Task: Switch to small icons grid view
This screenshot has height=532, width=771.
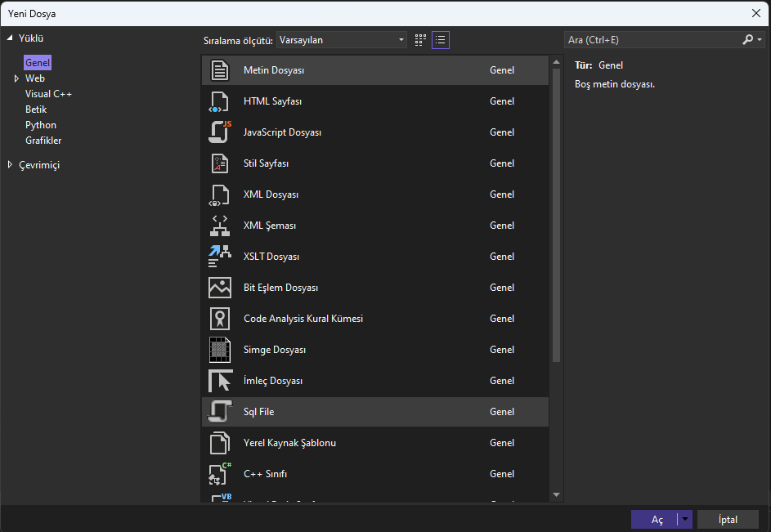Action: coord(420,40)
